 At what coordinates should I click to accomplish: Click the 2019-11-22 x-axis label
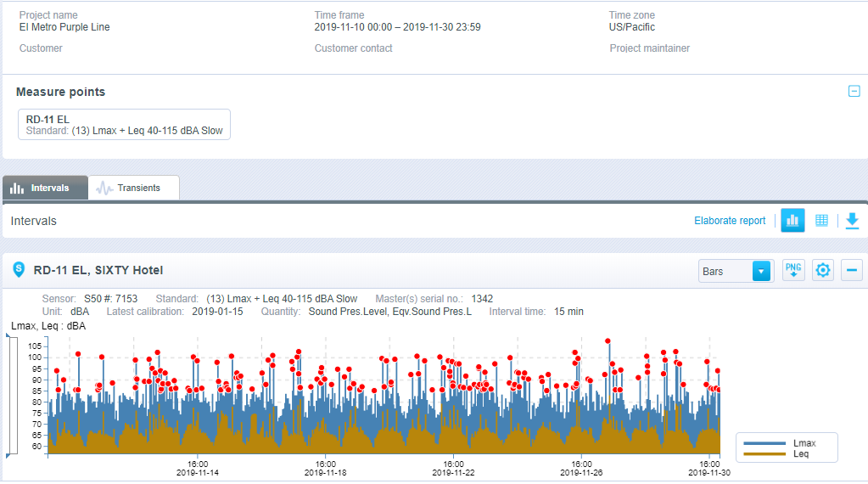coord(452,473)
